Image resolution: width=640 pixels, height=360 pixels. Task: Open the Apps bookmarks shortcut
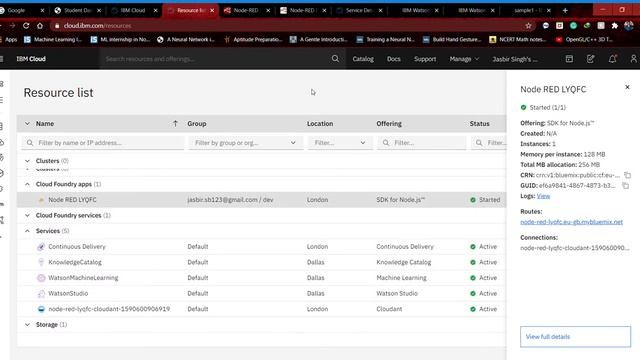9,40
